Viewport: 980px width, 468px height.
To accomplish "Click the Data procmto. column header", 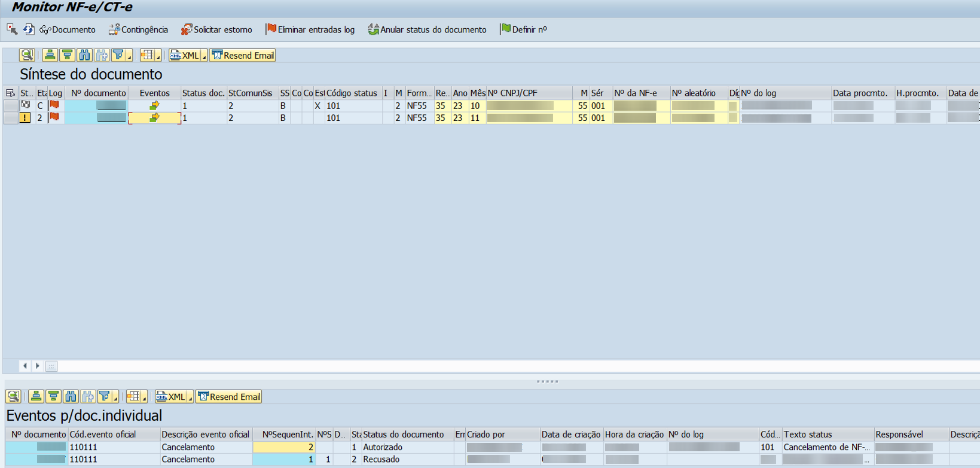I will click(x=863, y=93).
